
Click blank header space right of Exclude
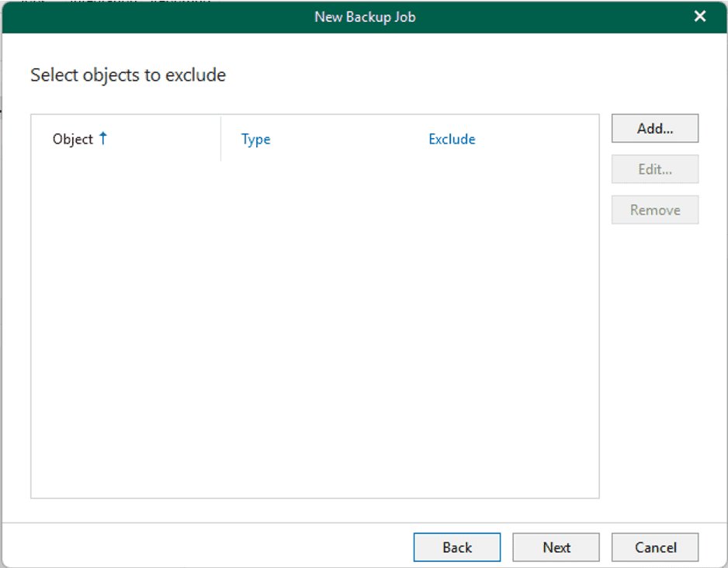[543, 140]
